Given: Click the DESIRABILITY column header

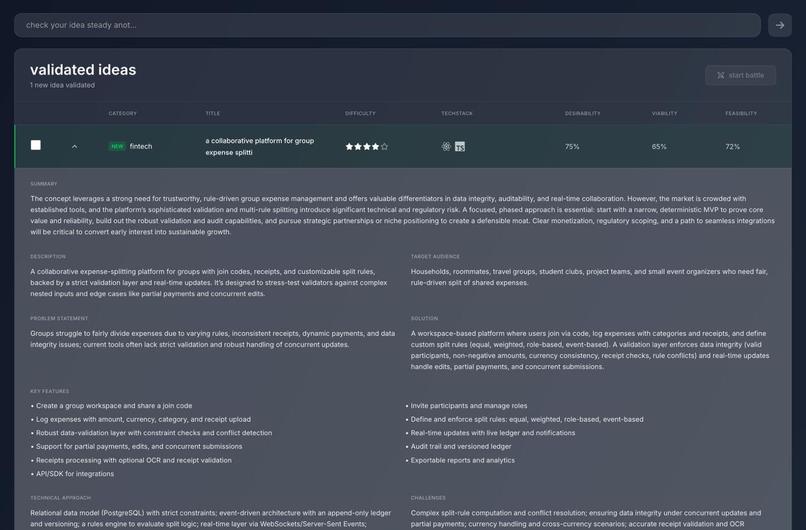Looking at the screenshot, I should coord(582,114).
